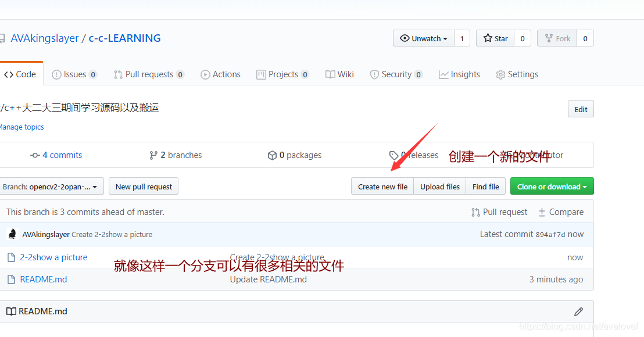Click the commits history icon
Viewport: 644px width, 337px height.
[x=35, y=156]
